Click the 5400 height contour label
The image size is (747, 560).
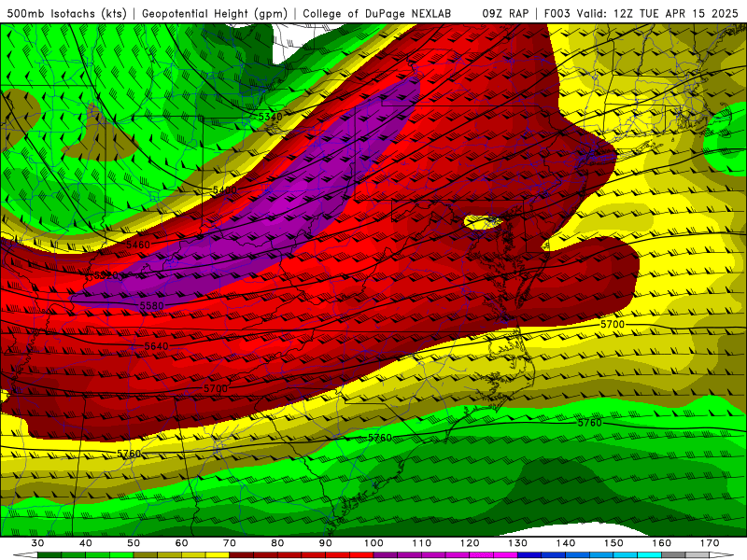coord(224,190)
